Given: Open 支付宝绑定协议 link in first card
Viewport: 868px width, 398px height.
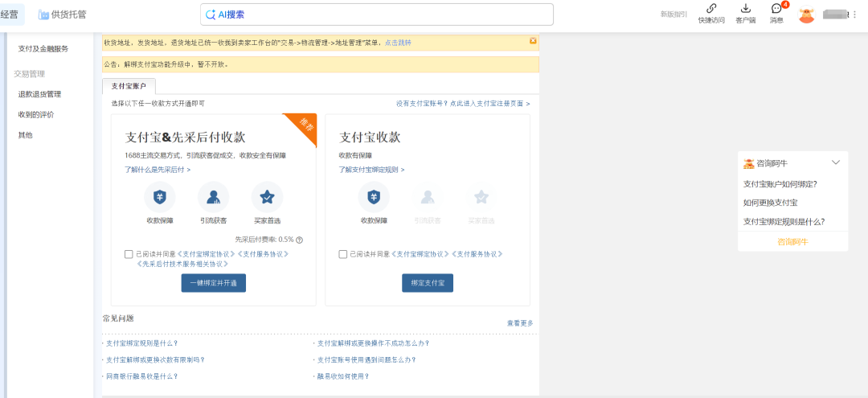Looking at the screenshot, I should [206, 254].
